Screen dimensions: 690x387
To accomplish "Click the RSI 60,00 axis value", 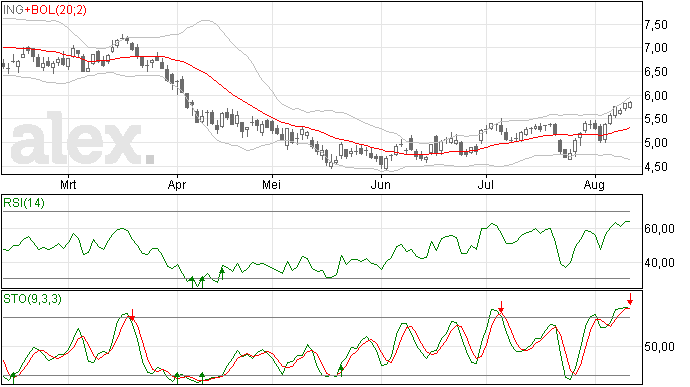I will tap(659, 229).
